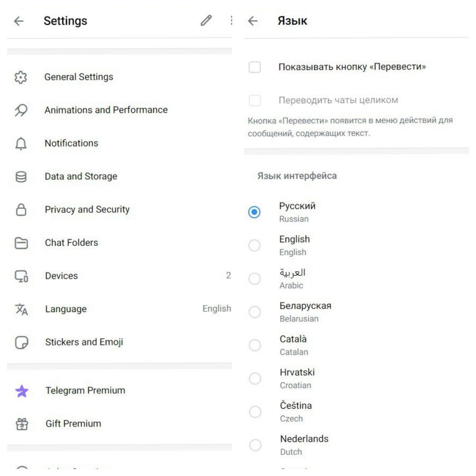This screenshot has width=476, height=476.
Task: Go back from the Язык screen
Action: (253, 21)
